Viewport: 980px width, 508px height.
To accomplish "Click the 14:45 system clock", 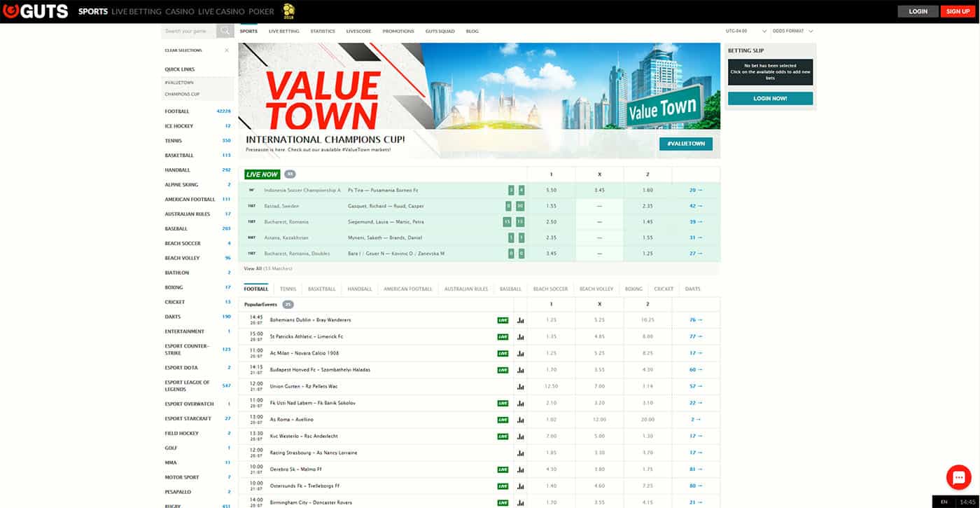I will click(967, 502).
